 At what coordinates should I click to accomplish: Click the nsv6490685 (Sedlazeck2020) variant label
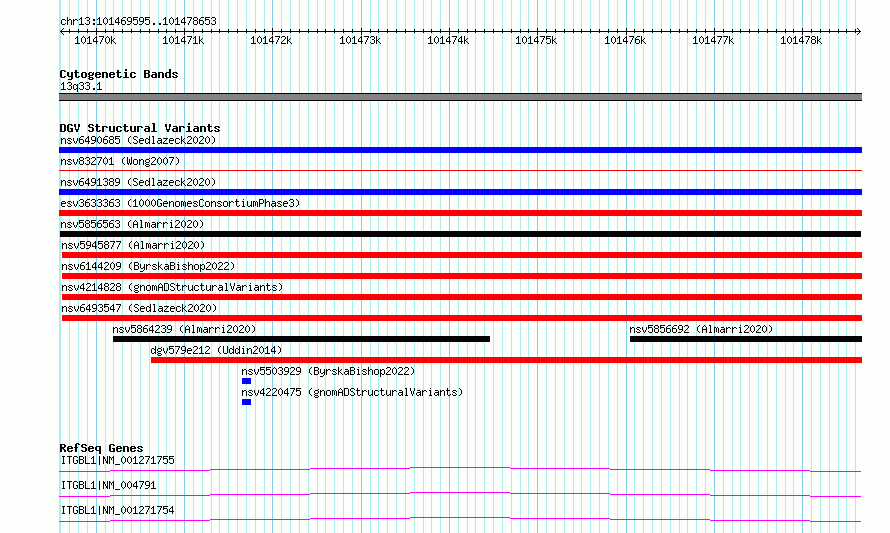(138, 140)
